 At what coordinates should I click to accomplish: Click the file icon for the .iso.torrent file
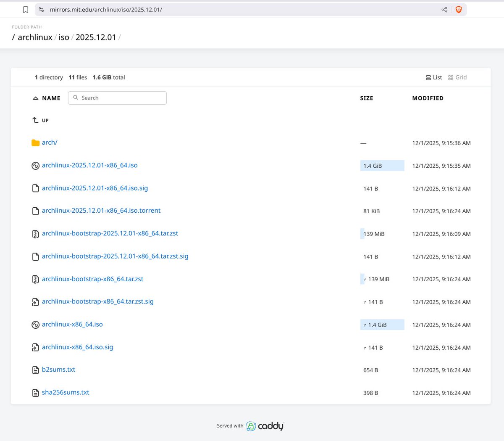point(35,211)
